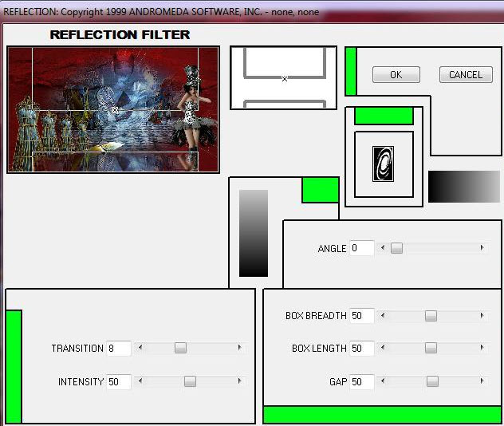Decrease BOX BREADTH with left arrow
The image size is (504, 426).
click(x=383, y=316)
